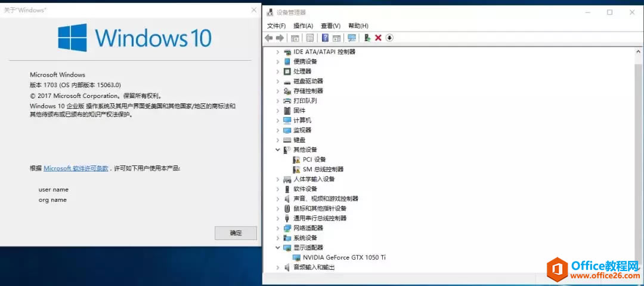Maximize the 设备管理器 window

tap(610, 13)
